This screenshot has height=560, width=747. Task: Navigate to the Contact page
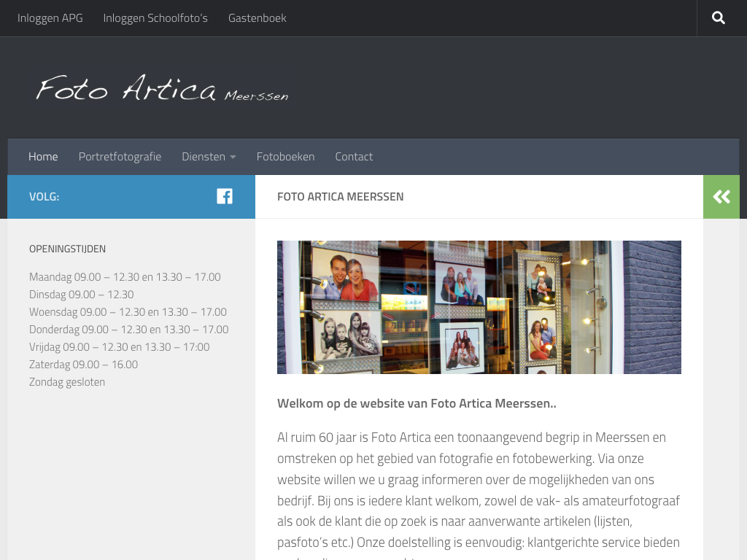[354, 157]
